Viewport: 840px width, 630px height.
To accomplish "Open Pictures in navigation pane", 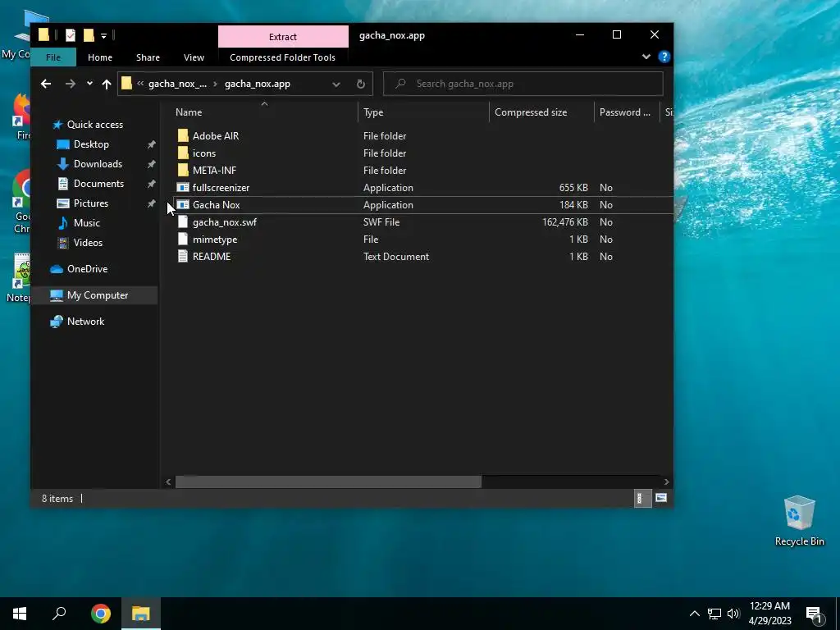I will (90, 203).
